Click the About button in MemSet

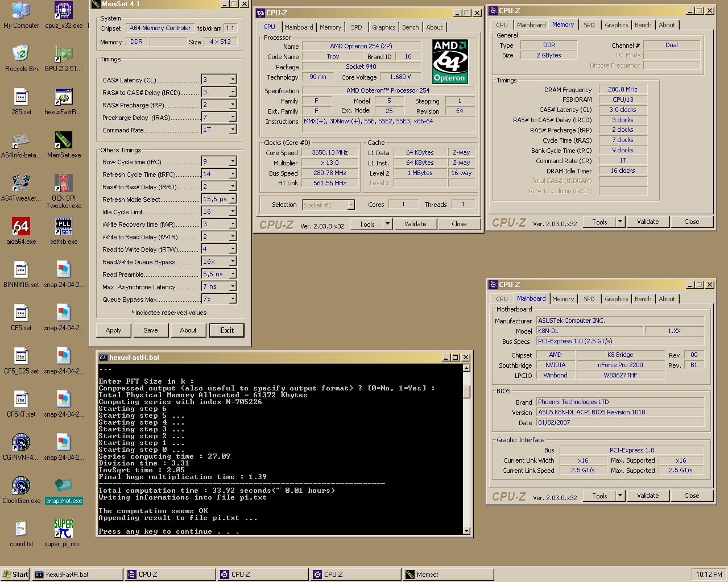click(x=188, y=330)
